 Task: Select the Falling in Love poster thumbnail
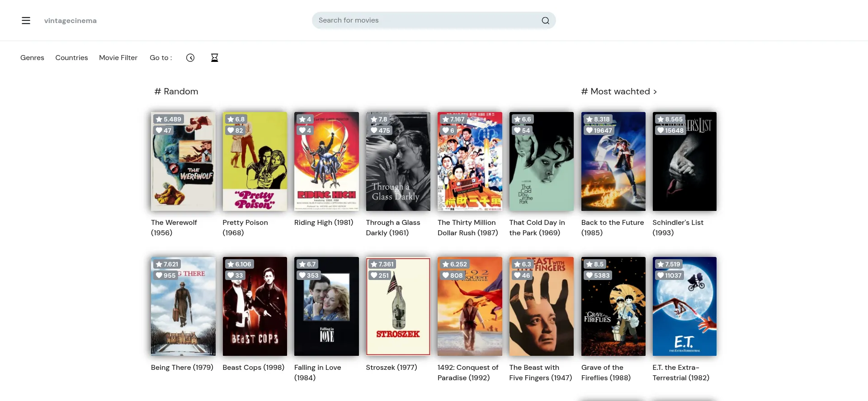[x=326, y=306]
